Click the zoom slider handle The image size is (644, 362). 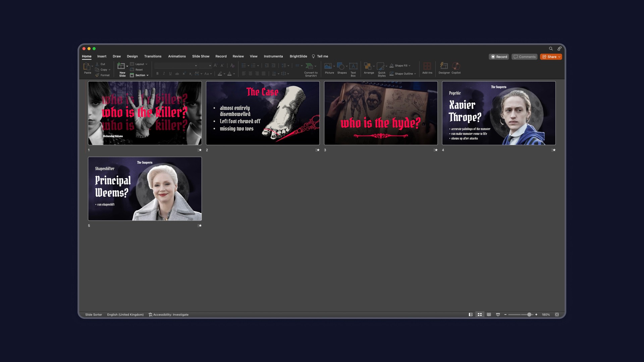(x=529, y=315)
